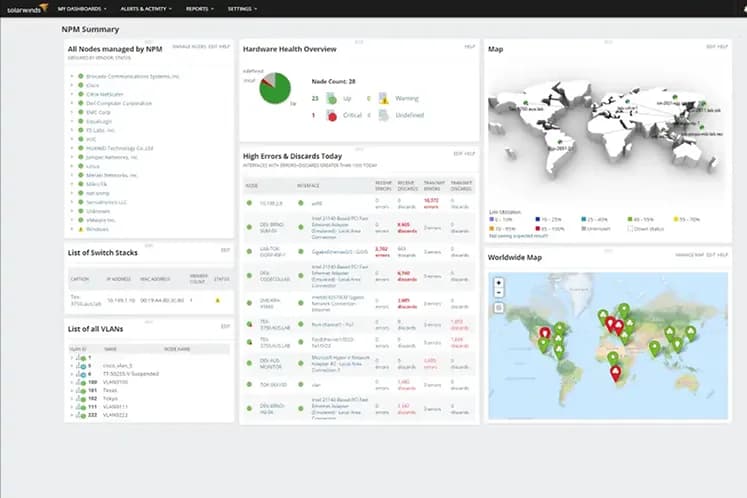This screenshot has width=747, height=498.
Task: Click red map pin in North America
Action: pyautogui.click(x=545, y=334)
